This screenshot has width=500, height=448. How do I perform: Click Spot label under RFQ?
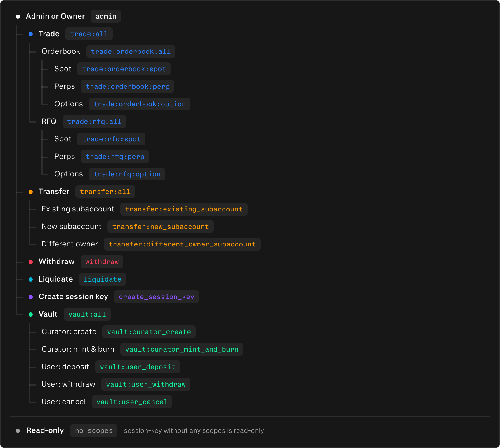pos(63,139)
